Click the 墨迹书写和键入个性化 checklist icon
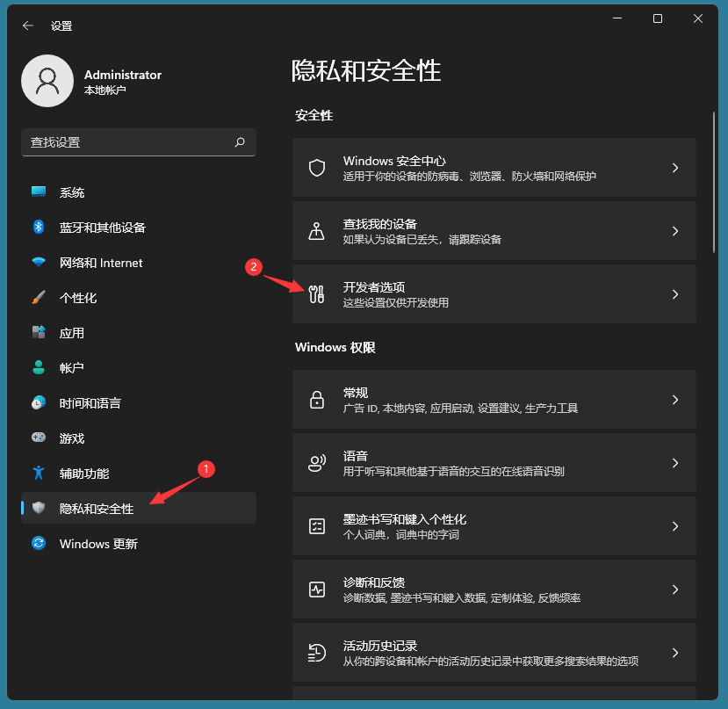 click(x=317, y=526)
